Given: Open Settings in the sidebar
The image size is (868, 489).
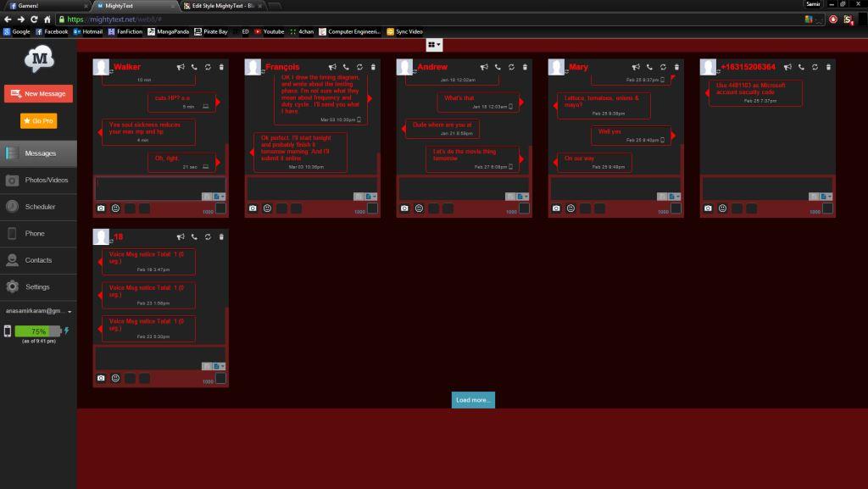Looking at the screenshot, I should (38, 287).
